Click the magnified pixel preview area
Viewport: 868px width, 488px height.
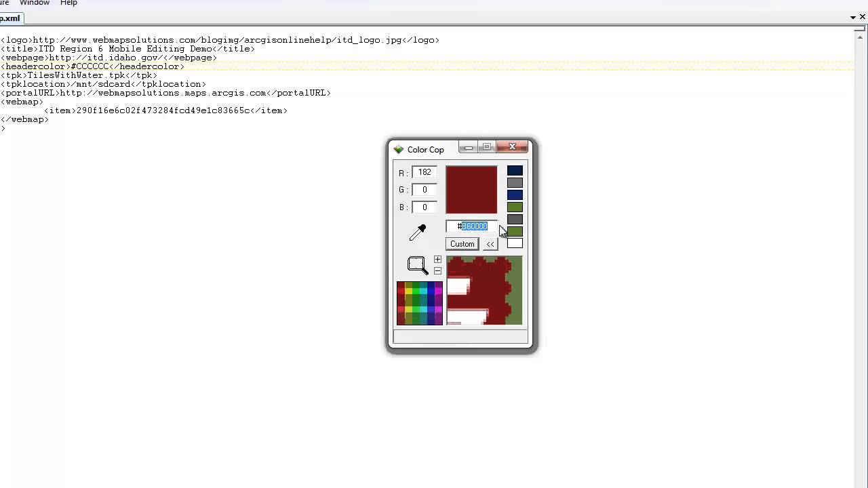point(484,290)
